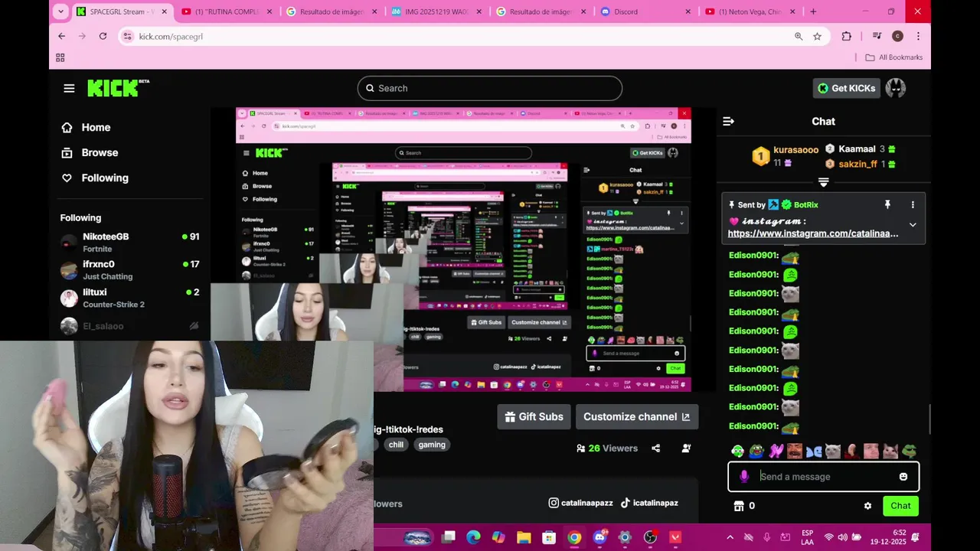
Task: Select the chill tag
Action: pos(396,445)
